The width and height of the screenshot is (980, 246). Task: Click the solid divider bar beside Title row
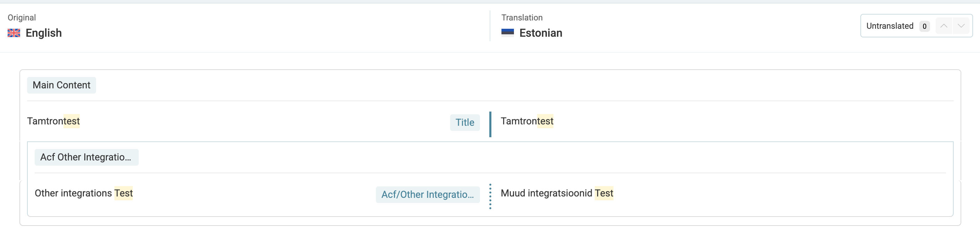coord(490,124)
